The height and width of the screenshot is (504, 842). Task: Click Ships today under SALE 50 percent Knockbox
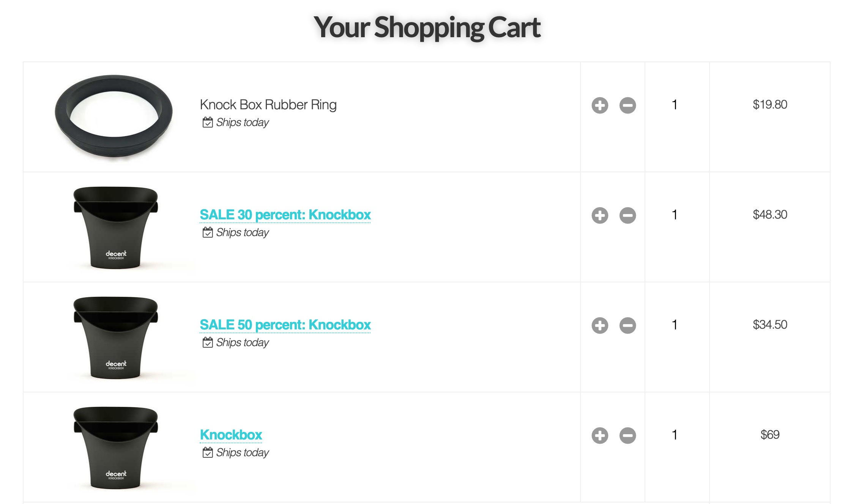(x=243, y=343)
